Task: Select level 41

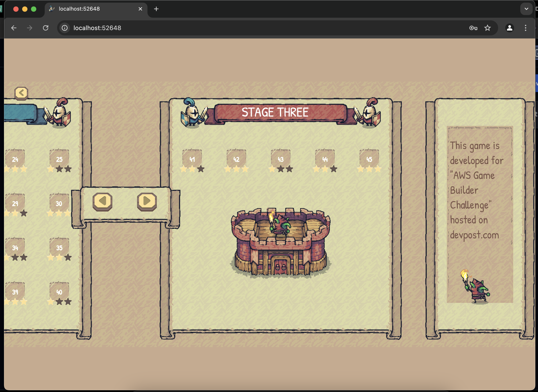Action: point(192,159)
